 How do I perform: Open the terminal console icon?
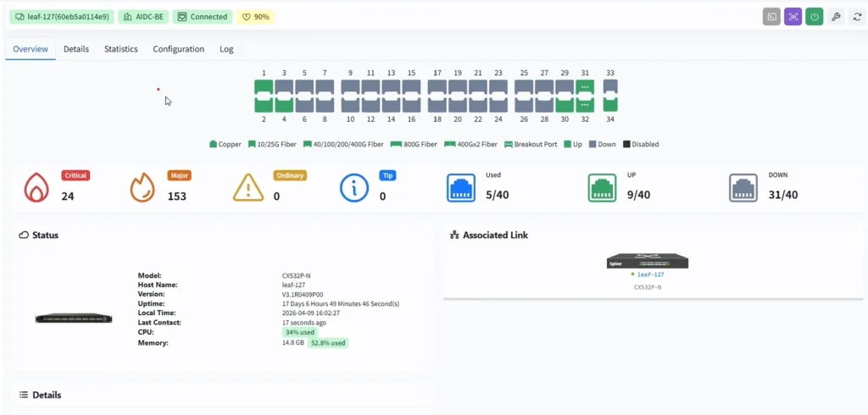click(771, 17)
